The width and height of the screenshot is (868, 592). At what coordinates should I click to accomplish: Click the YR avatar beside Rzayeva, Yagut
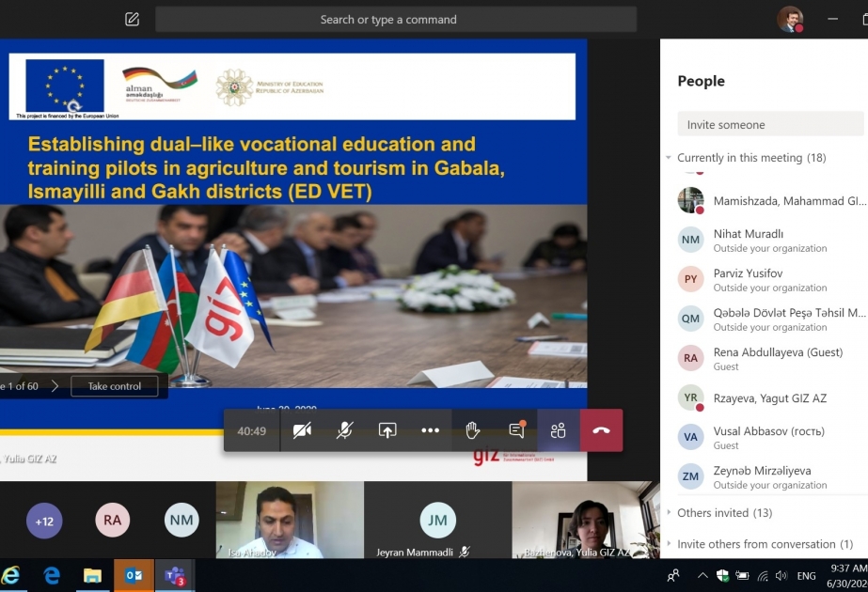tap(690, 397)
